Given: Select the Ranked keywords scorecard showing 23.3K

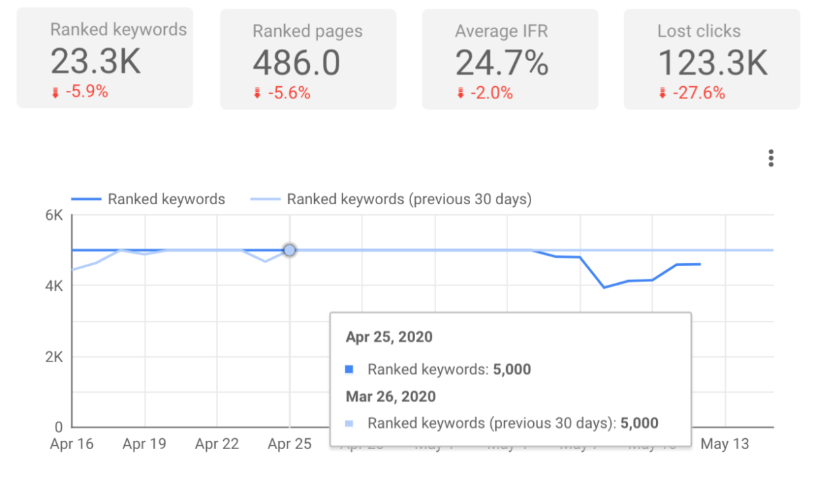Looking at the screenshot, I should [x=104, y=58].
